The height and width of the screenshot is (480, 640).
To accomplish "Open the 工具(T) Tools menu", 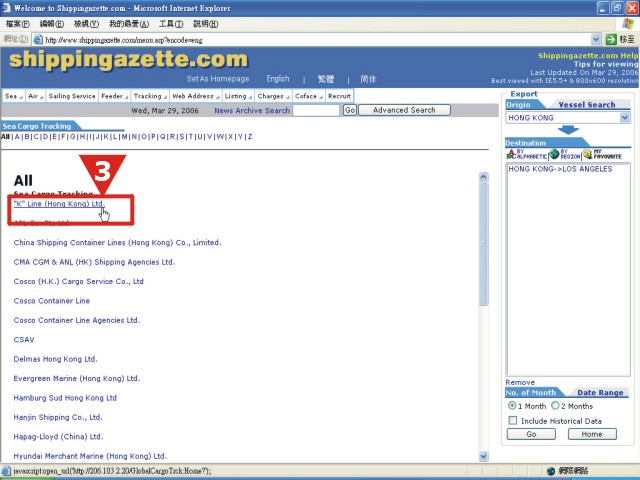I will pos(171,24).
